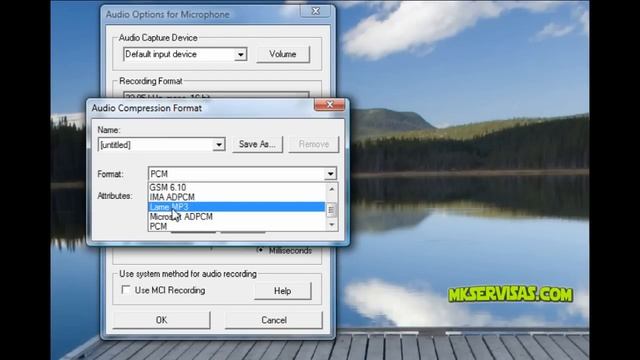This screenshot has width=640, height=360.
Task: Open Audio Capture Device dropdown
Action: (x=240, y=54)
